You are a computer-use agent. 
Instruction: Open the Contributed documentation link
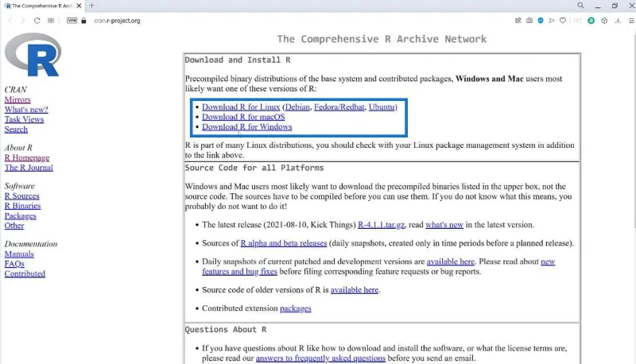[25, 274]
